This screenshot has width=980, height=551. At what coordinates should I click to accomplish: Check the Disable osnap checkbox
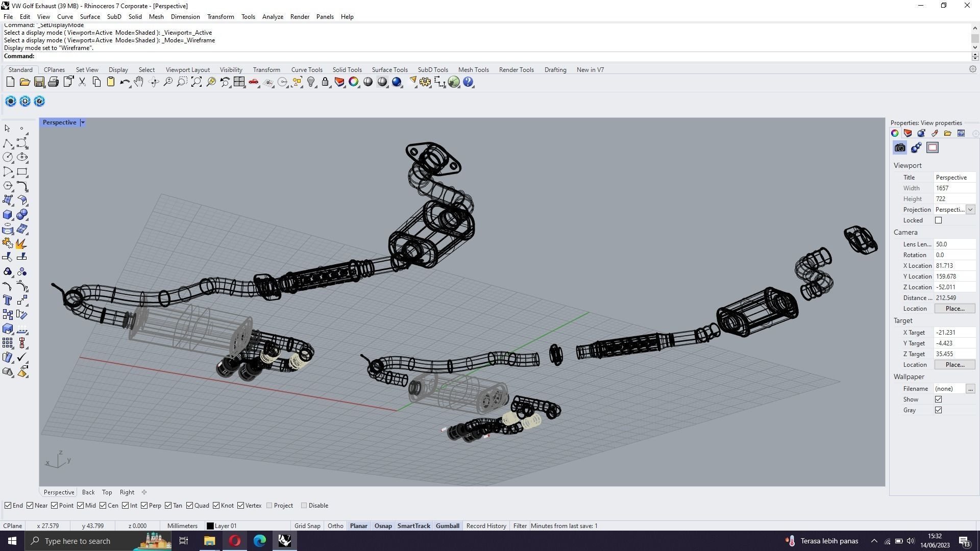point(304,506)
